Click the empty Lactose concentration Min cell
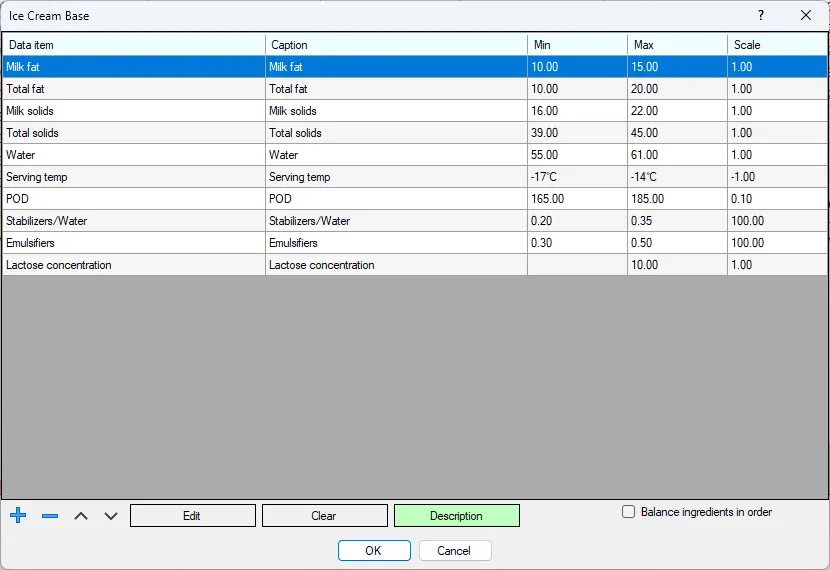Screen dimensions: 830x570 (x=578, y=265)
